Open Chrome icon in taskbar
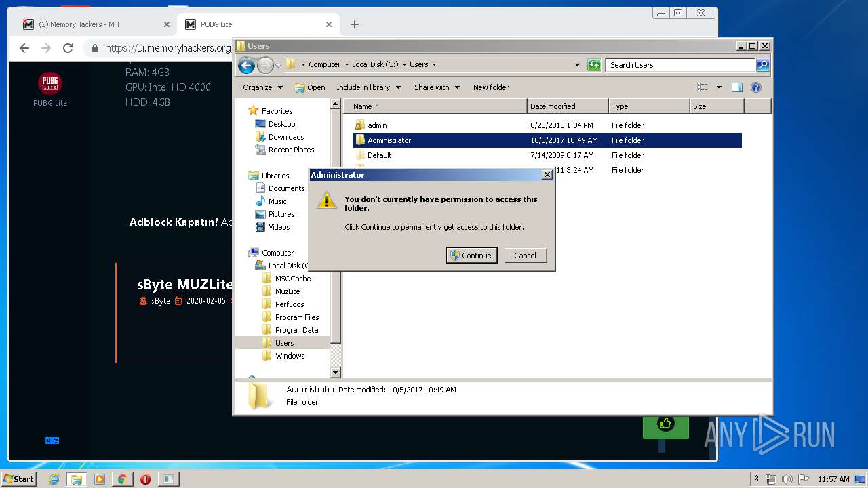 123,479
